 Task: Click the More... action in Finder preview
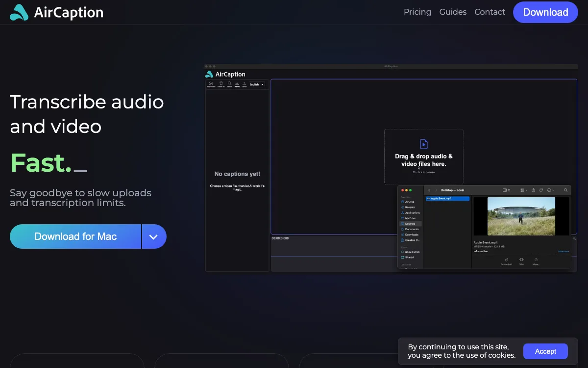click(x=536, y=261)
